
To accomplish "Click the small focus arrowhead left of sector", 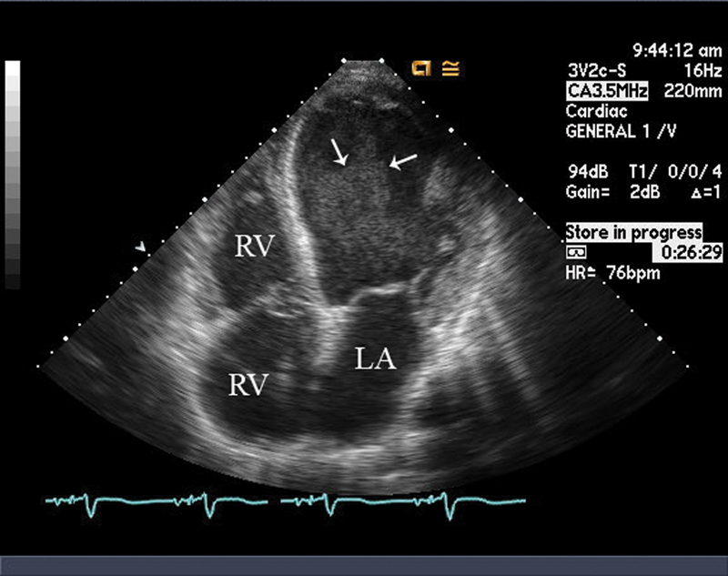I will pyautogui.click(x=139, y=247).
